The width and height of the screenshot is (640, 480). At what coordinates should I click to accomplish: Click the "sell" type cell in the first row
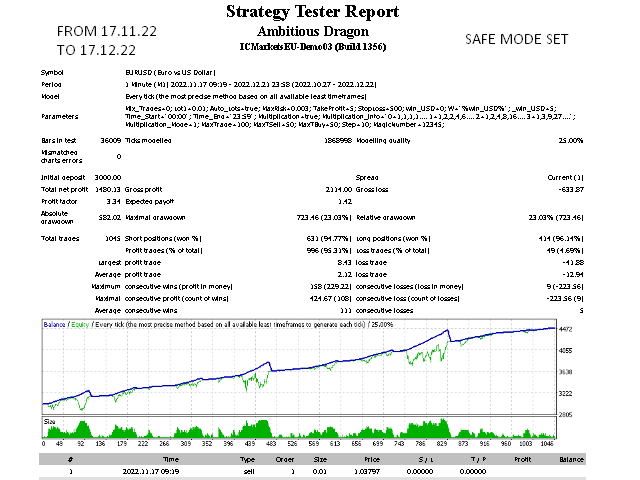pyautogui.click(x=249, y=471)
